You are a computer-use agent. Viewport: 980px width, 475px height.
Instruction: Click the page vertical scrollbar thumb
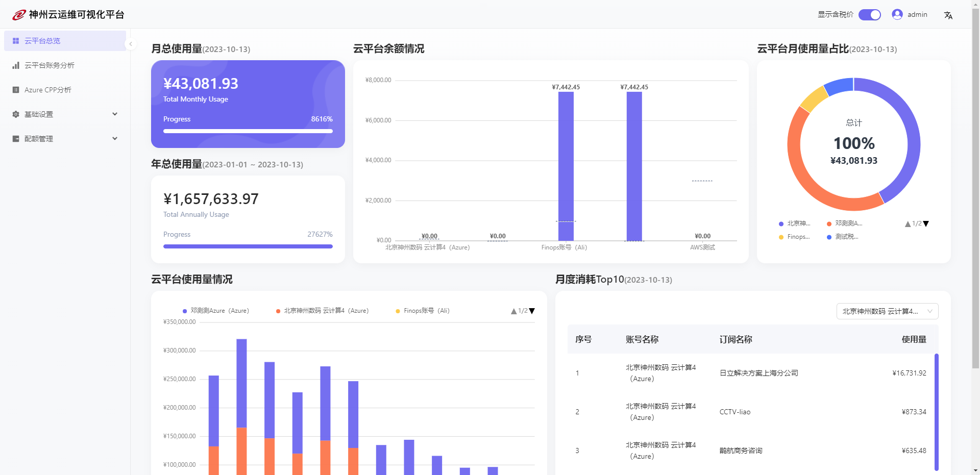tap(975, 189)
